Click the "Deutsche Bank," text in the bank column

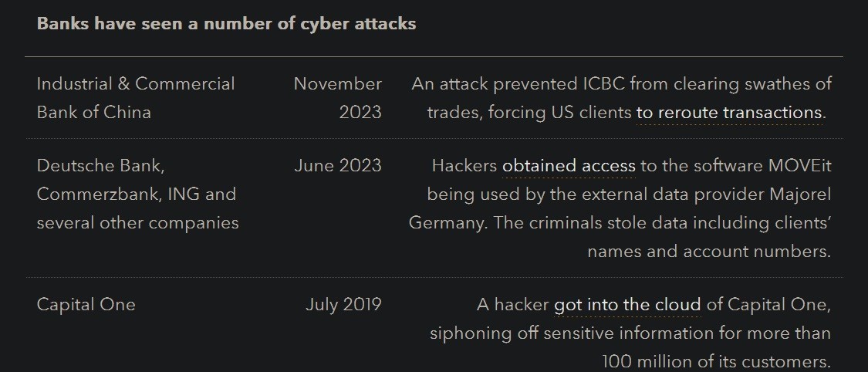[x=101, y=165]
